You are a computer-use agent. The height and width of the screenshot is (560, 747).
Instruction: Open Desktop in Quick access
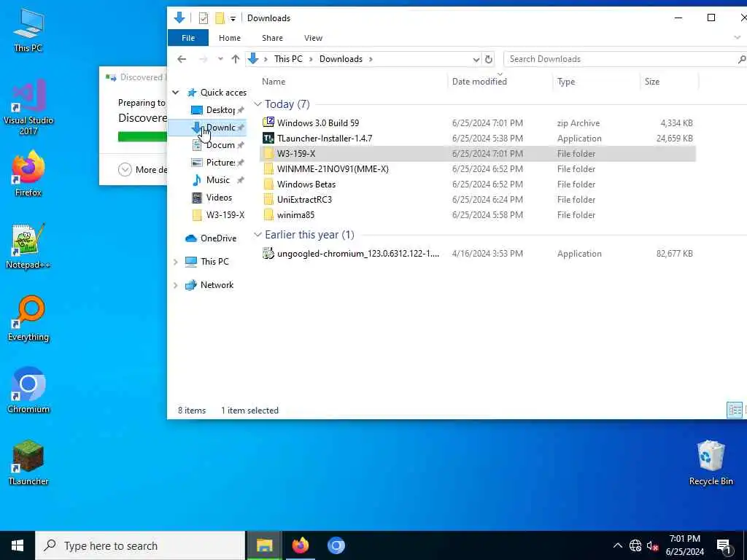pyautogui.click(x=217, y=110)
